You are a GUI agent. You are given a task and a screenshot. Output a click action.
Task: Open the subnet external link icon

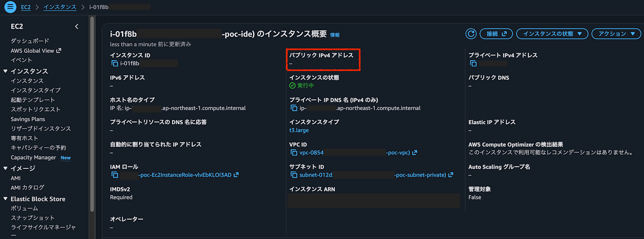click(451, 175)
